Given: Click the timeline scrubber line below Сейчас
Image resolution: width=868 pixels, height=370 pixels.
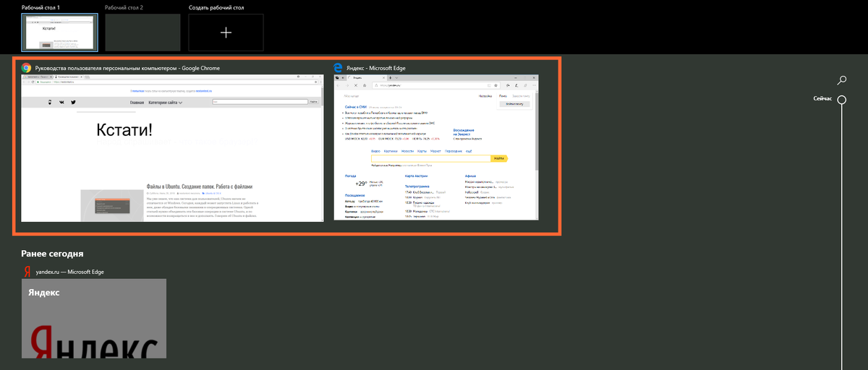Looking at the screenshot, I should [842, 237].
